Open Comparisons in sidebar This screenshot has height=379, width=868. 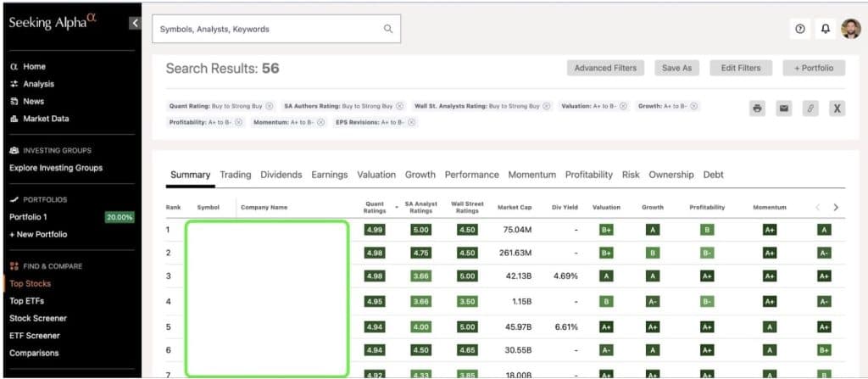[x=34, y=353]
